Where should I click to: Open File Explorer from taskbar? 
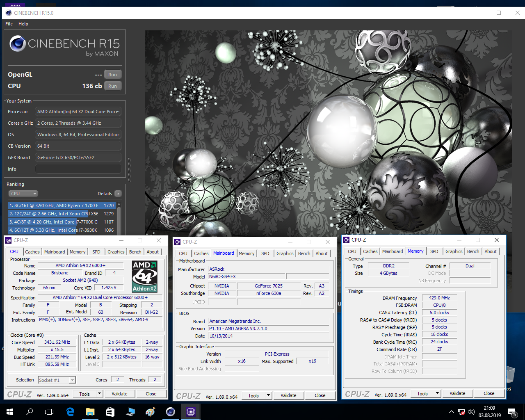pyautogui.click(x=90, y=412)
